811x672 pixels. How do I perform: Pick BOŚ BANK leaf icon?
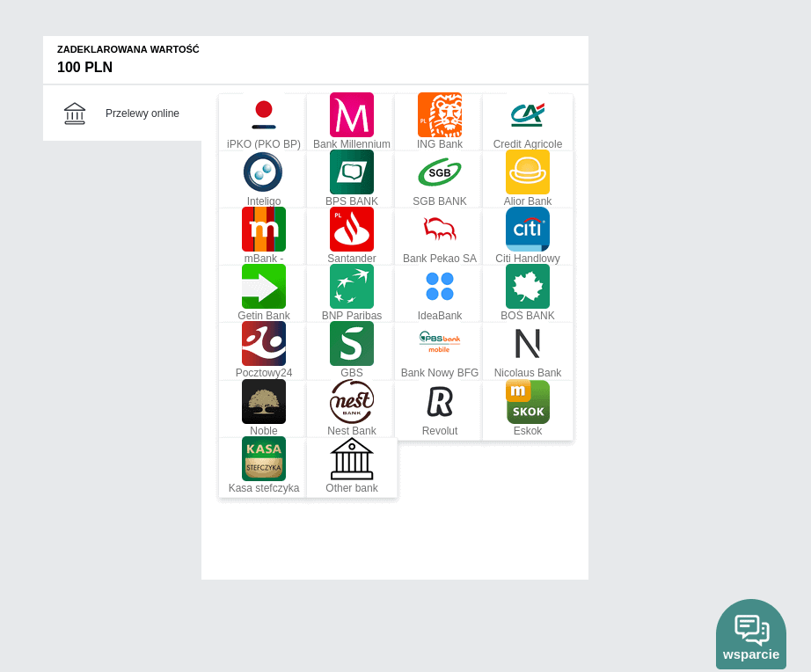pos(528,287)
